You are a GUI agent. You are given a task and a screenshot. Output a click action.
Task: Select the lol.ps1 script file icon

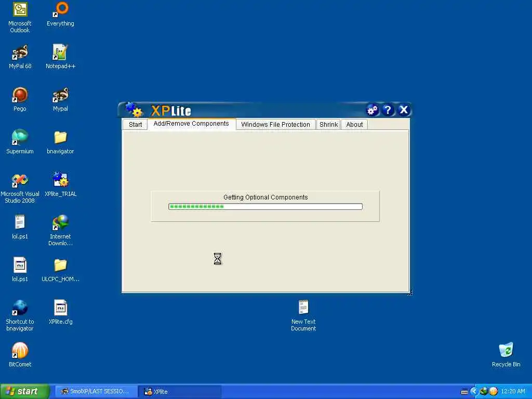click(x=20, y=270)
